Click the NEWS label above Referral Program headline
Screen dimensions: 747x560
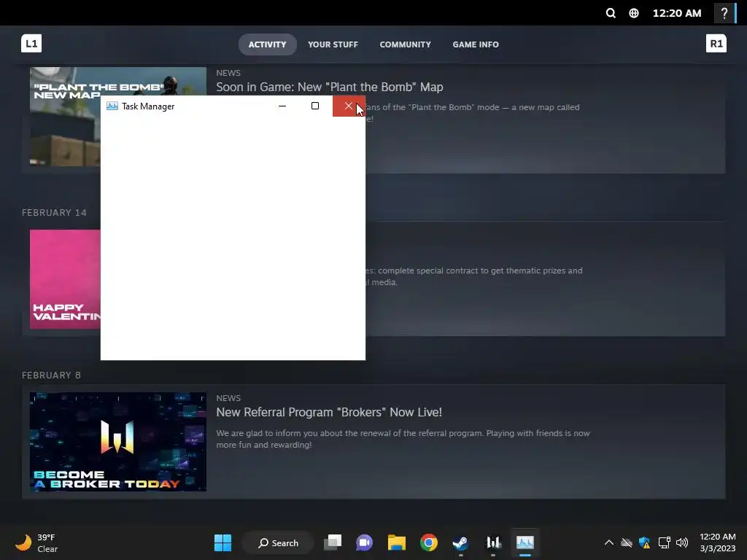click(228, 398)
